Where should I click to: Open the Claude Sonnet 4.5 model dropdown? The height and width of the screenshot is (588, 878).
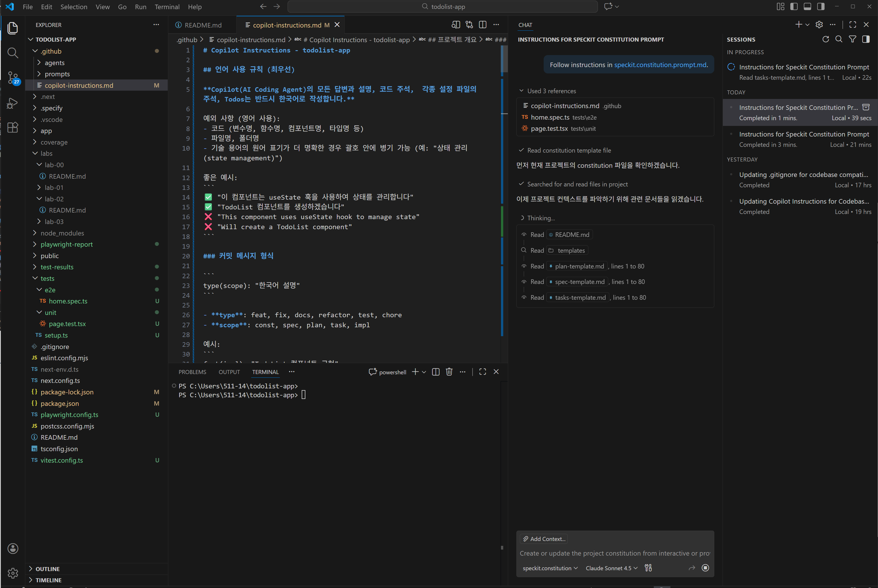611,568
